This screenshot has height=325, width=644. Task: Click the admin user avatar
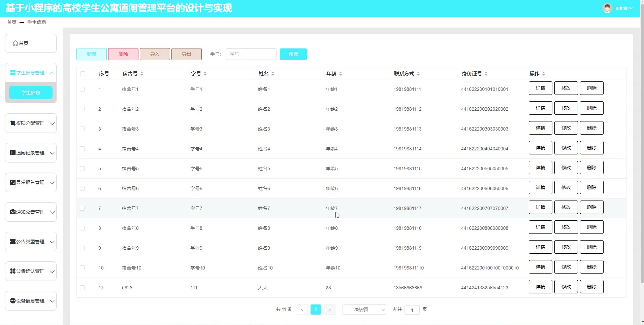pos(607,8)
